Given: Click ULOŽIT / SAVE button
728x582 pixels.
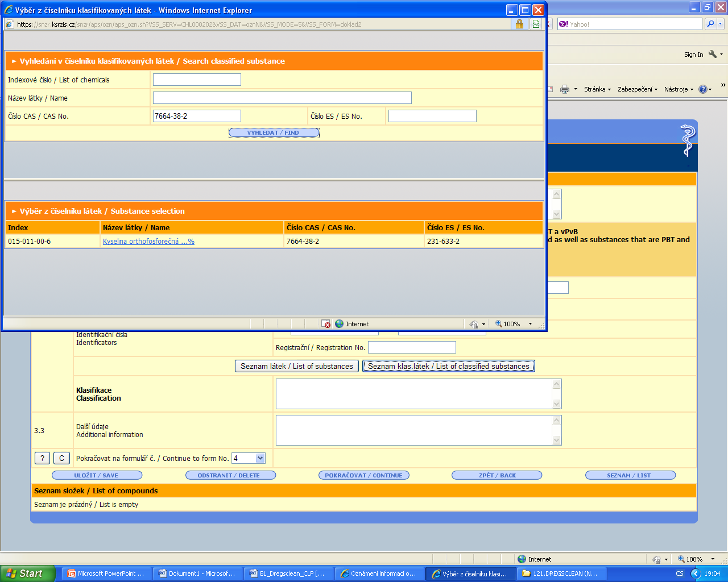Looking at the screenshot, I should pyautogui.click(x=97, y=475).
